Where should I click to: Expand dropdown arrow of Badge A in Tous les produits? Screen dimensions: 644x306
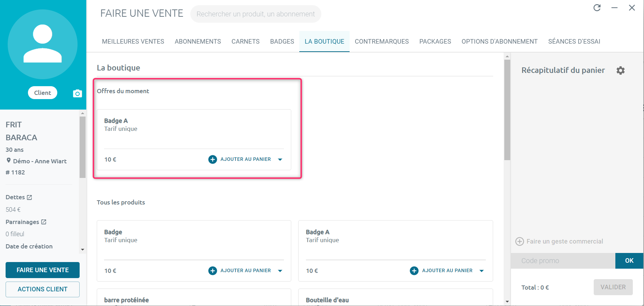pos(482,271)
